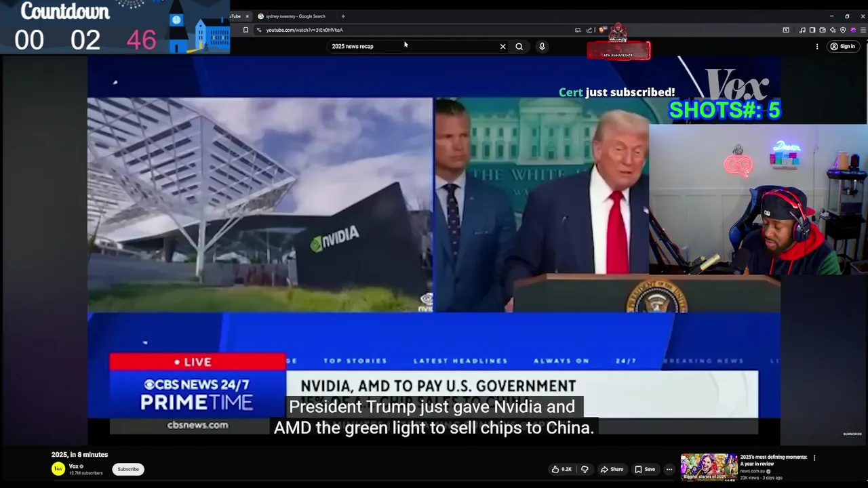Open the Vox channel avatar
The height and width of the screenshot is (488, 868).
(58, 468)
